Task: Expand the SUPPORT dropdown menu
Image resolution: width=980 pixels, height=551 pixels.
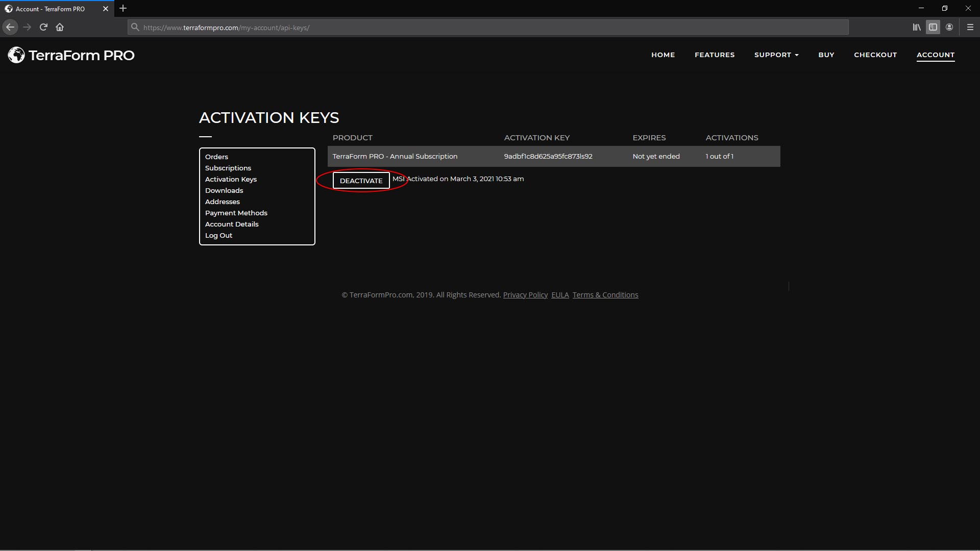Action: click(776, 55)
